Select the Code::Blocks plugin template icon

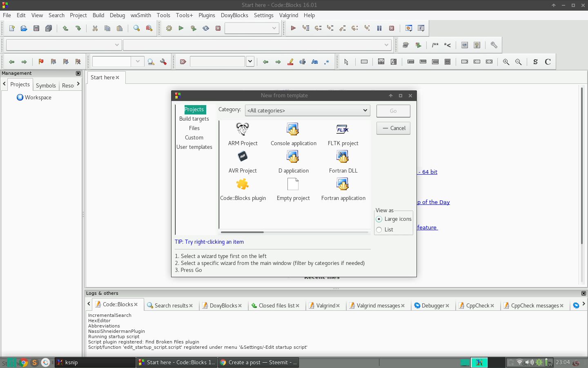click(x=243, y=184)
